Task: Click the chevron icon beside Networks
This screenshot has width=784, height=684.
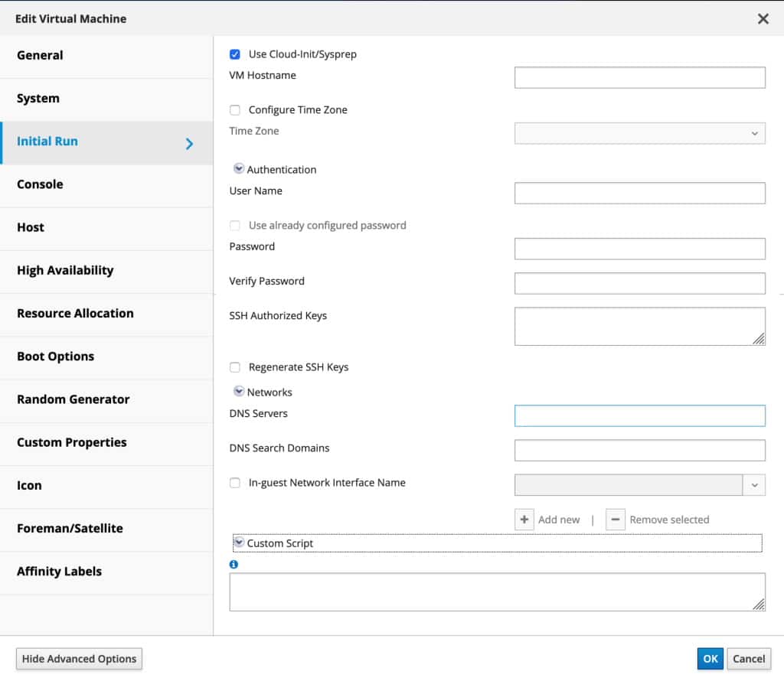Action: pos(239,391)
